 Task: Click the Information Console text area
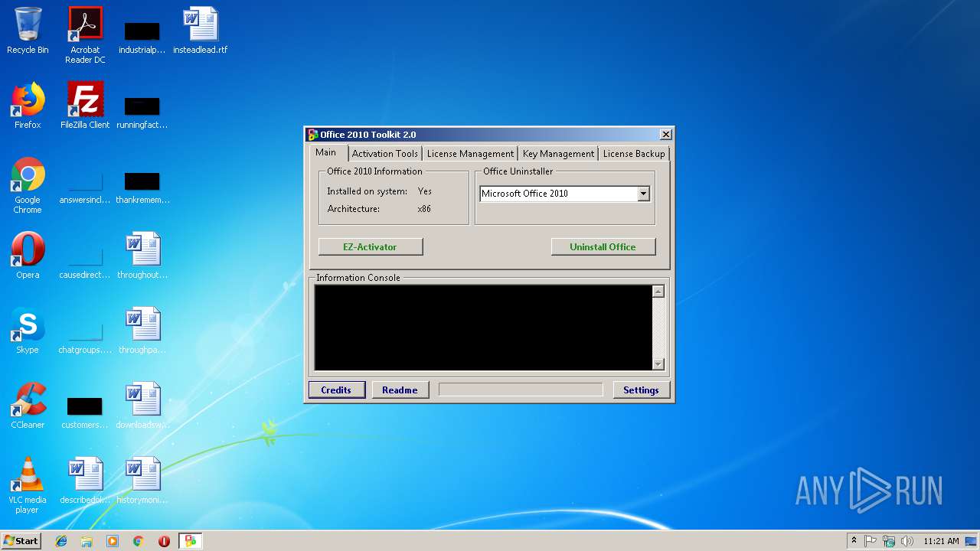483,328
